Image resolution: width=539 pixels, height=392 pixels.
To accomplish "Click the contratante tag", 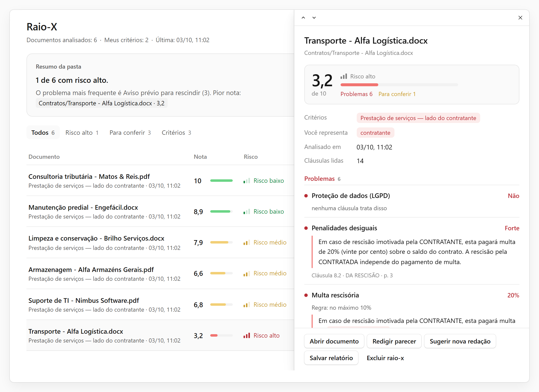I will pos(375,133).
